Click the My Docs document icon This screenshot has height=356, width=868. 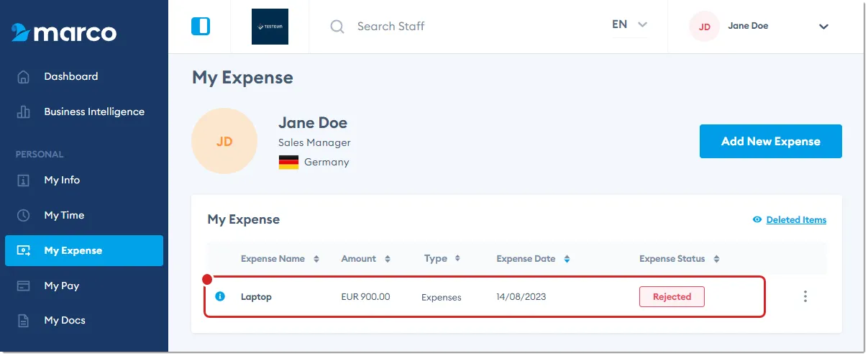click(24, 321)
